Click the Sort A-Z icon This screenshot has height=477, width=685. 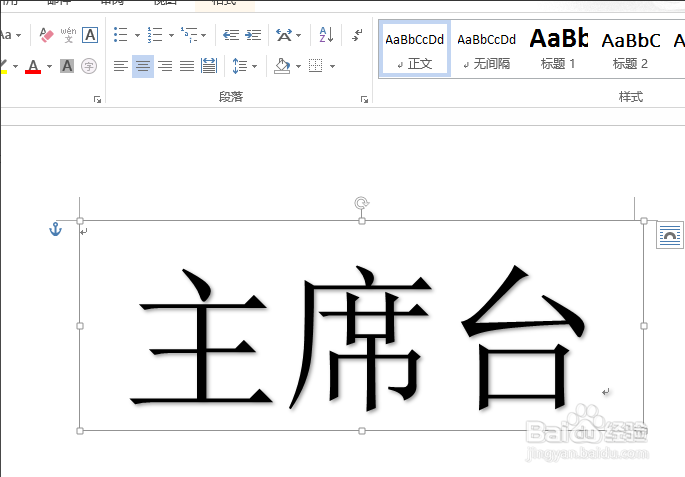[x=326, y=35]
